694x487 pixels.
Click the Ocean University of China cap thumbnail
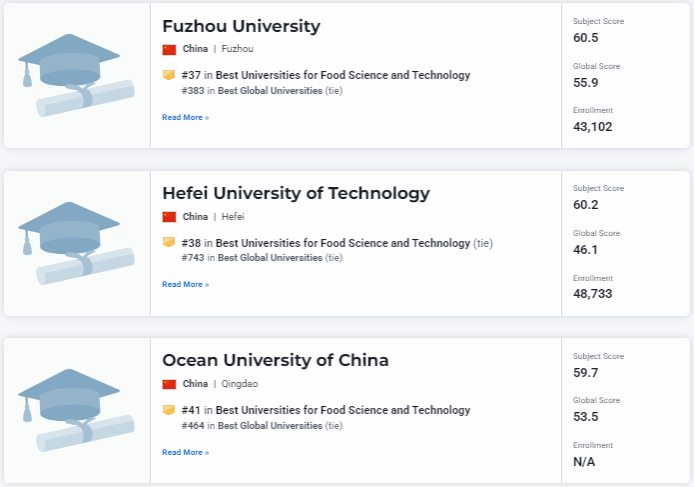click(x=76, y=411)
